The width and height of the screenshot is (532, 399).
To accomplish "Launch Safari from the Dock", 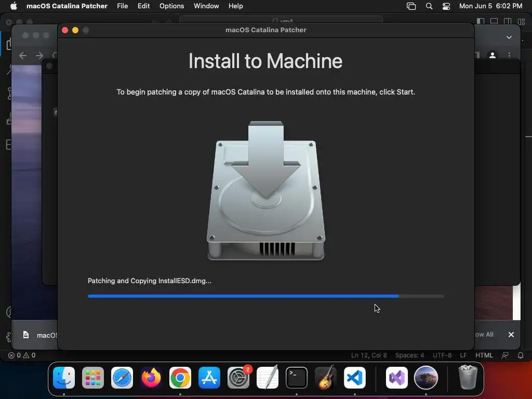I will coord(122,378).
